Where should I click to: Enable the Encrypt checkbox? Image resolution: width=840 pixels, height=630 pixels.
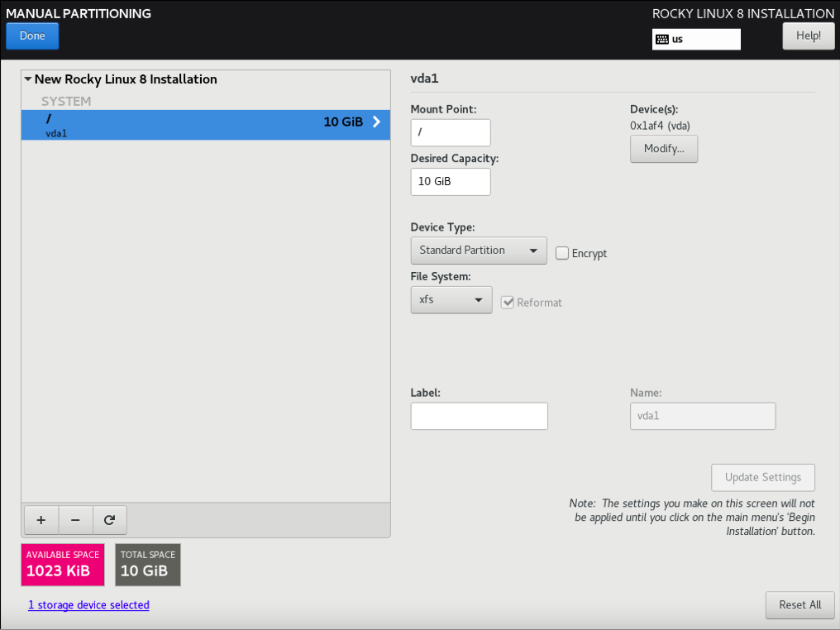[x=562, y=253]
